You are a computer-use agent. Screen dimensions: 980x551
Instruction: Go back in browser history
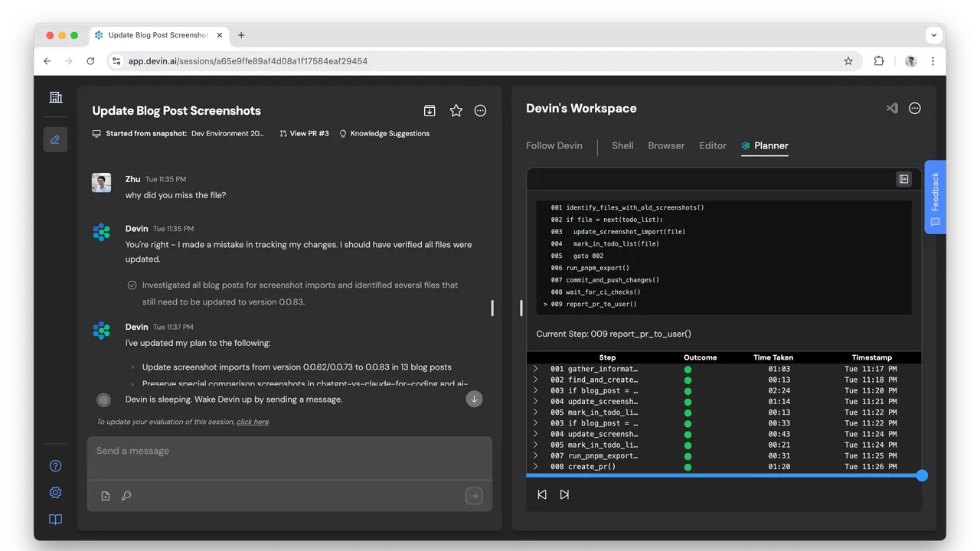click(47, 61)
